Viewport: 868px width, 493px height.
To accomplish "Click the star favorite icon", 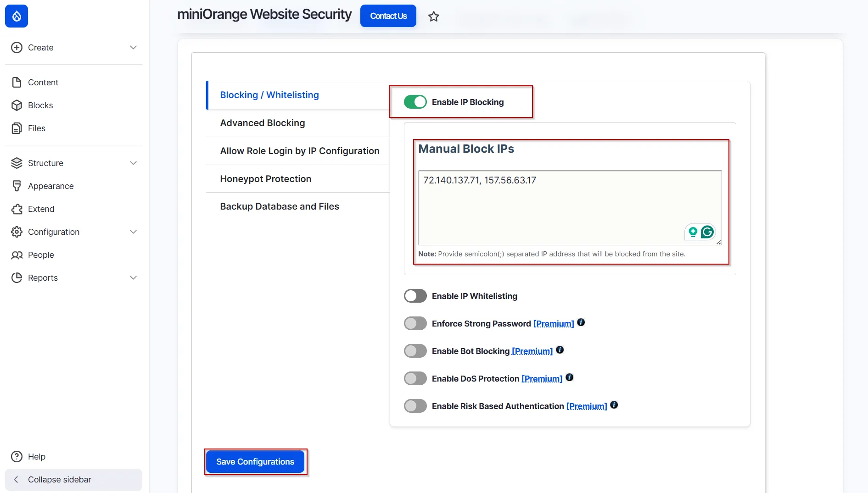I will pos(434,17).
